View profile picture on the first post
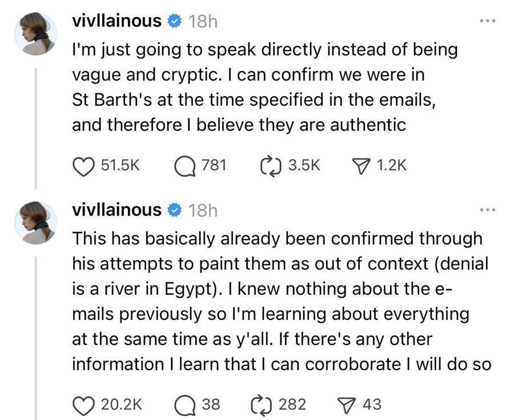514x420 pixels. [x=35, y=34]
